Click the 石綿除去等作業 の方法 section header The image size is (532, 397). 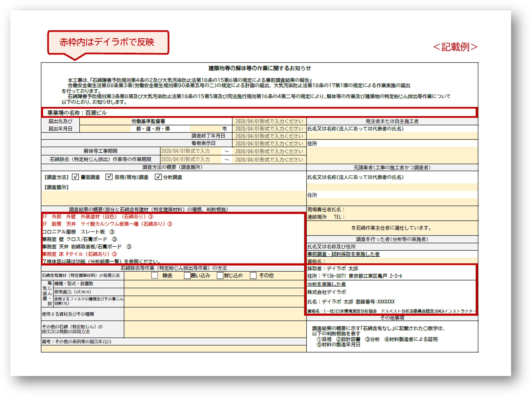(x=174, y=268)
